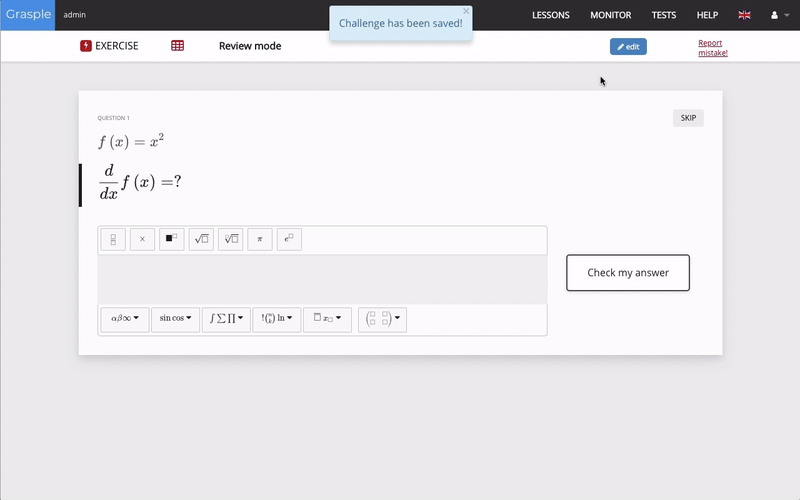Click the admin username label
This screenshot has height=500, width=800.
tap(74, 15)
